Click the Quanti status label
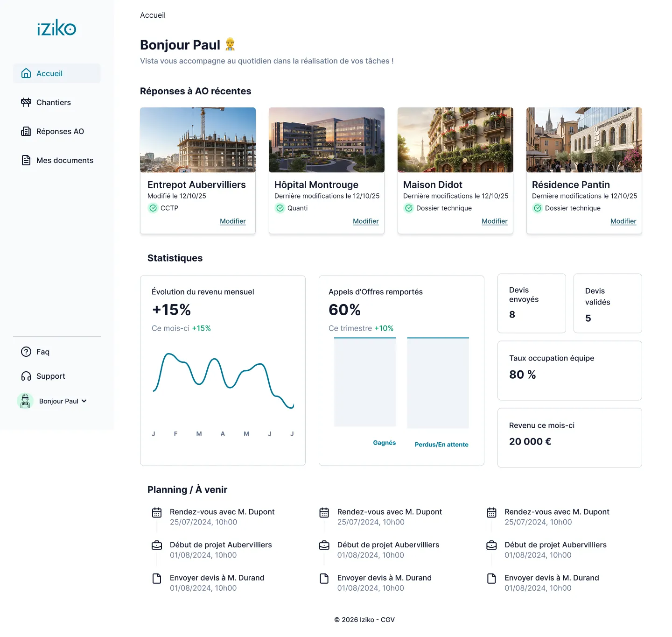The height and width of the screenshot is (637, 672). 297,208
